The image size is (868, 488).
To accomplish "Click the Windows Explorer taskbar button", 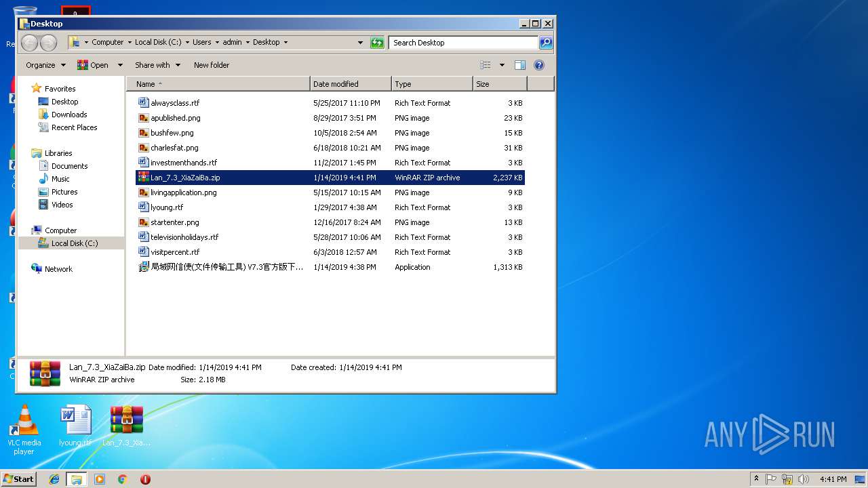I will click(76, 479).
